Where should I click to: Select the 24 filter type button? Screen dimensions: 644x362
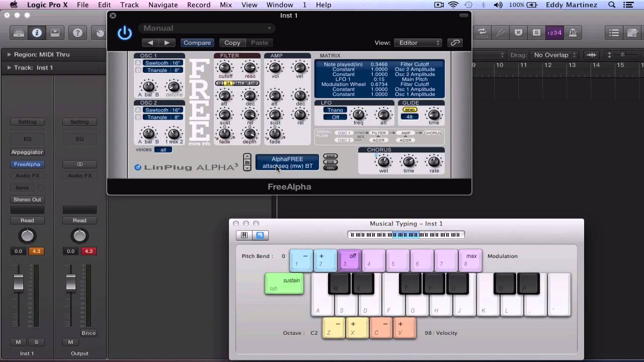(228, 83)
